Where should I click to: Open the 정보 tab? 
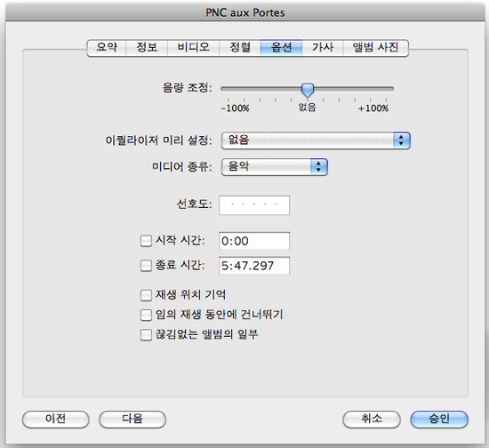[x=147, y=47]
